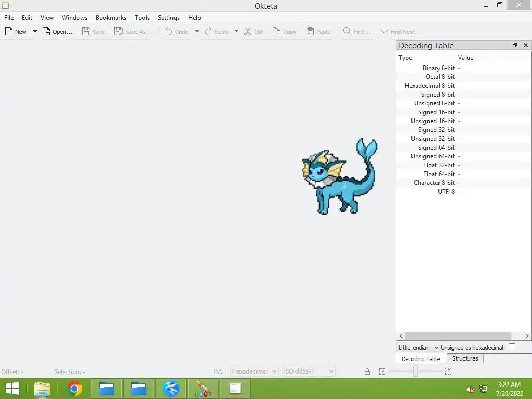Open the Find… search tool
Image resolution: width=532 pixels, height=399 pixels.
point(356,32)
